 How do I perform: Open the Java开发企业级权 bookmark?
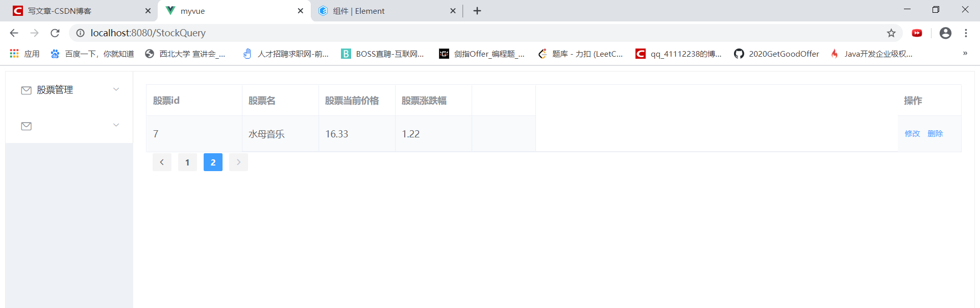click(871, 54)
